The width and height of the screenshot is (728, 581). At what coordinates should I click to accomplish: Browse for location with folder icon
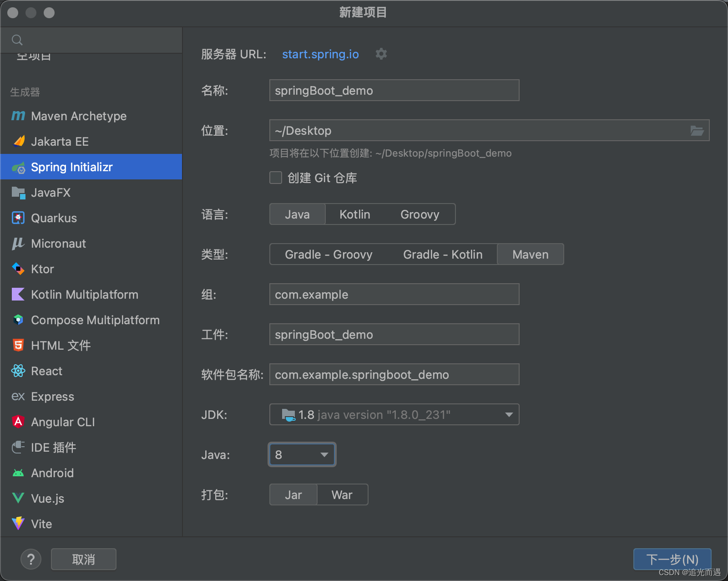(x=697, y=131)
